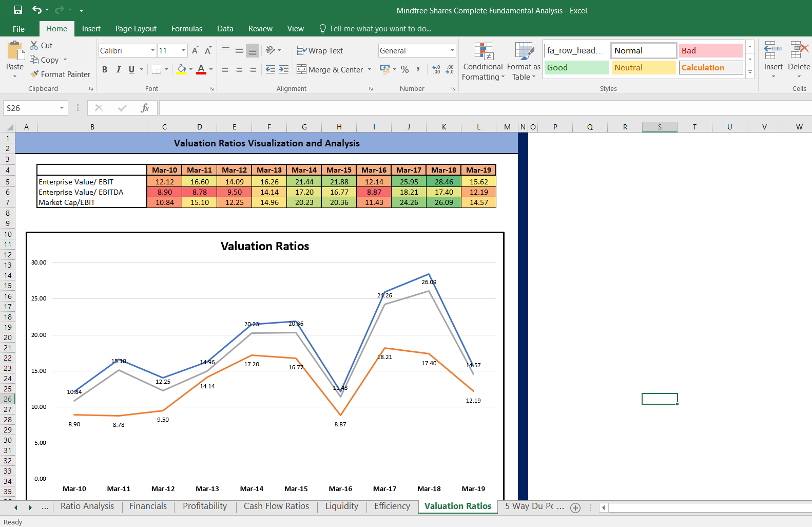Cut the selection with the scissors icon
The width and height of the screenshot is (812, 527).
click(34, 45)
